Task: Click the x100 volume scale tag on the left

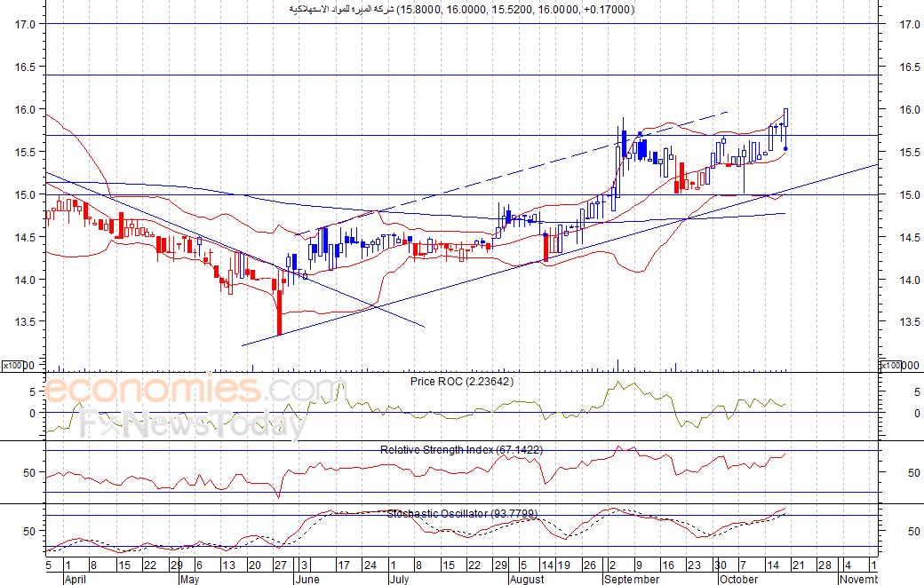Action: pos(12,366)
